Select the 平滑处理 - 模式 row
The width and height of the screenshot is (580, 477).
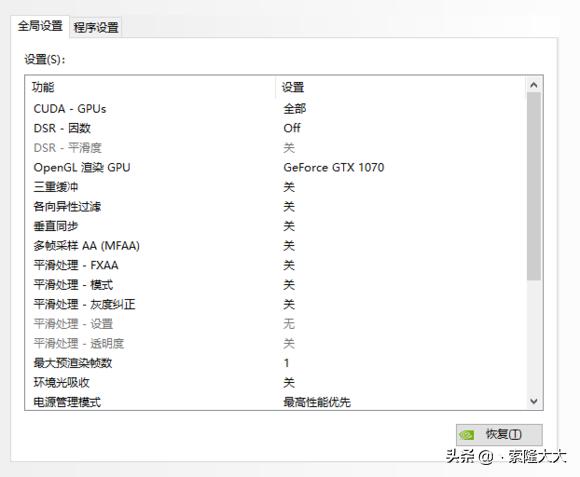click(x=276, y=285)
